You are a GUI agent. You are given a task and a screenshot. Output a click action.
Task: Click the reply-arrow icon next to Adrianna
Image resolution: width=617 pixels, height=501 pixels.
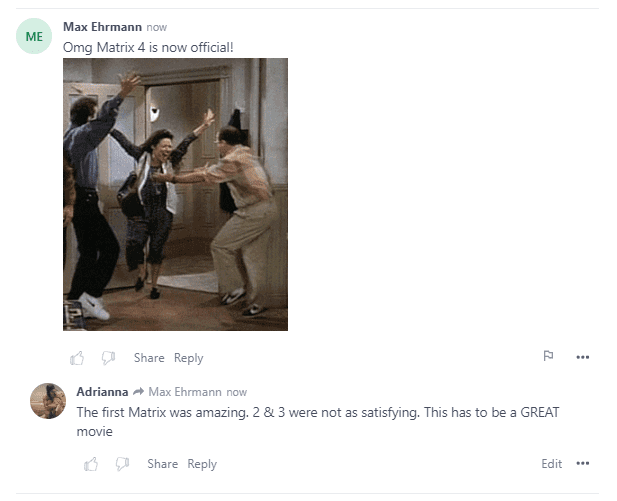pyautogui.click(x=139, y=392)
